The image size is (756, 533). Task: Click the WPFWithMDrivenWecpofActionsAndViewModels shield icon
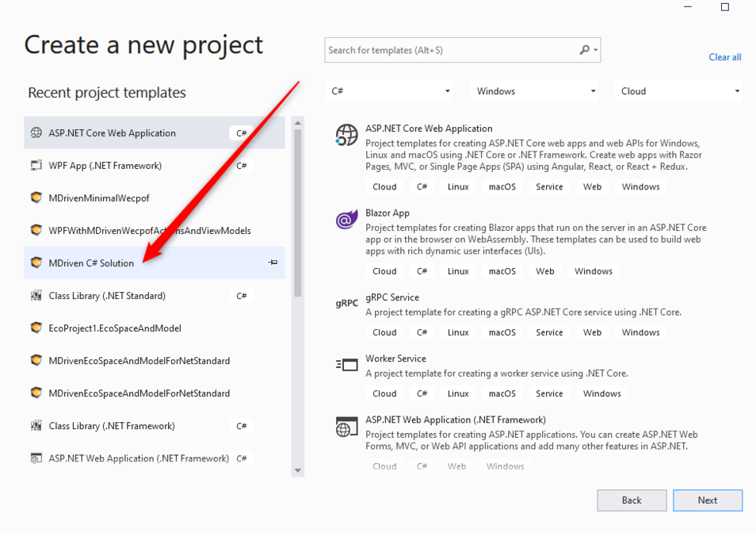(36, 230)
